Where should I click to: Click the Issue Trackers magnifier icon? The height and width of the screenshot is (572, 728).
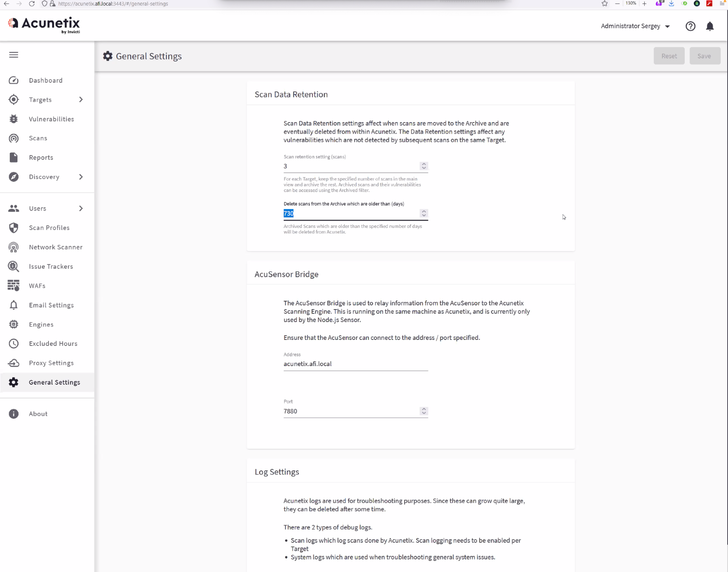(x=14, y=267)
